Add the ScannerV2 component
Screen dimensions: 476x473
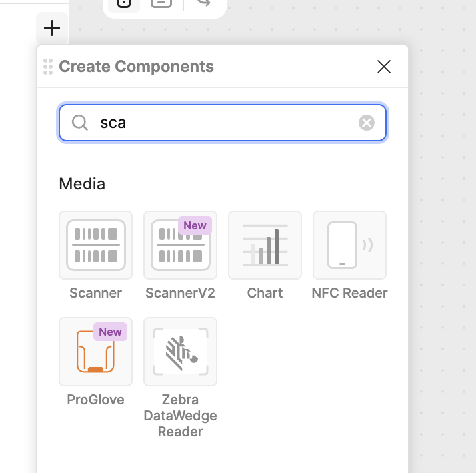[180, 245]
